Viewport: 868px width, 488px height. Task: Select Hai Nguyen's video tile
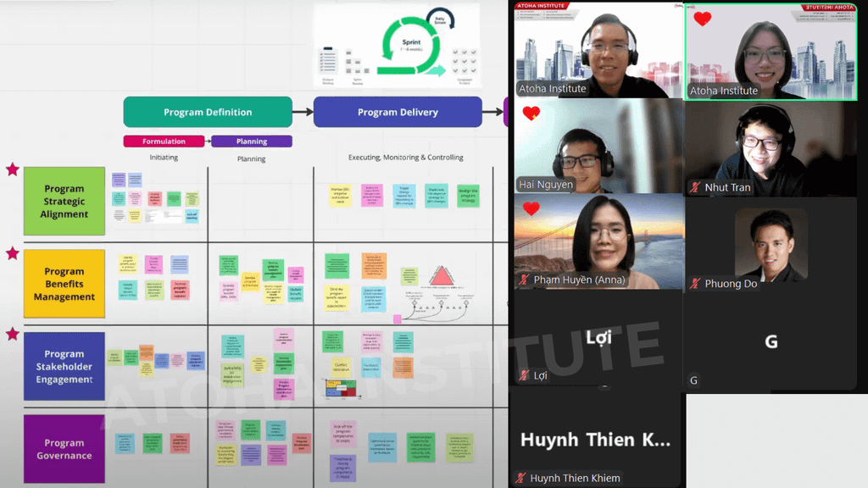pos(599,146)
